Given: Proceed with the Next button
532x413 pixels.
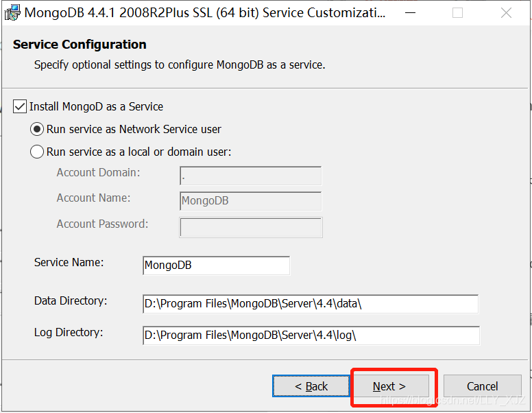Looking at the screenshot, I should point(391,386).
